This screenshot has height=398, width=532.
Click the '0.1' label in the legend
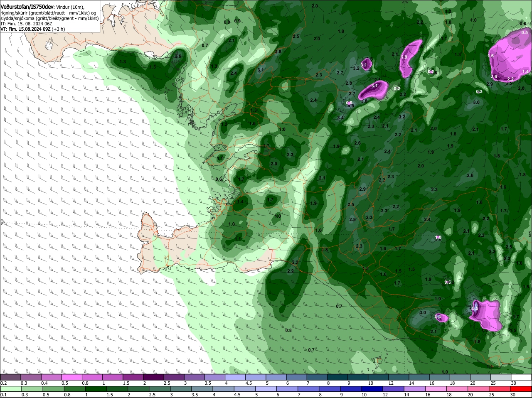3,395
